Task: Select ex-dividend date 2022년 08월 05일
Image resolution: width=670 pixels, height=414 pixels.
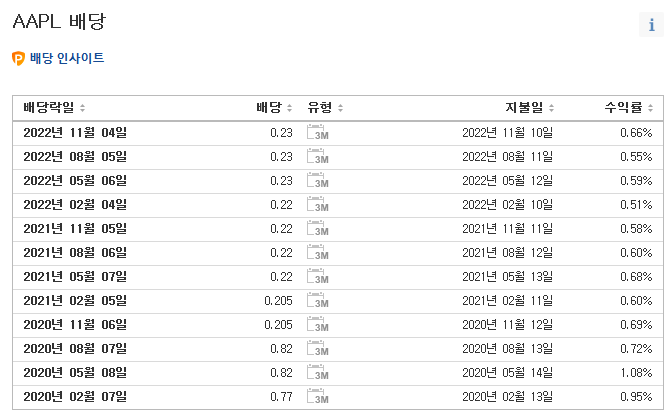Action: (75, 157)
